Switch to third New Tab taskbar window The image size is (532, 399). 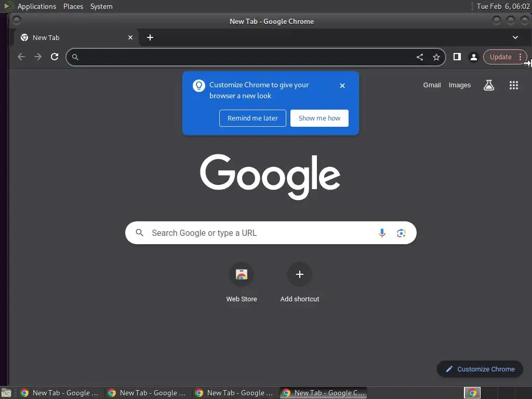click(x=234, y=393)
